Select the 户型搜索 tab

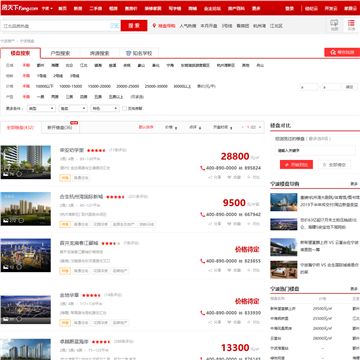coord(60,53)
